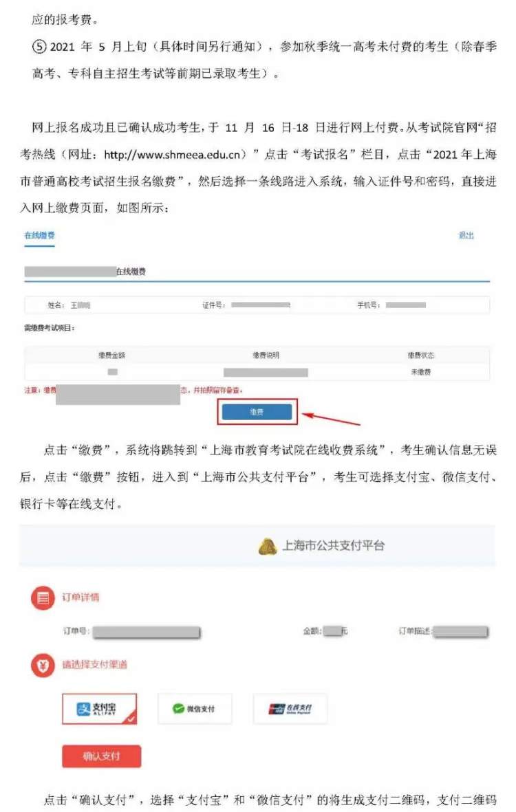
Task: Click the 退出 logout link
Action: point(466,236)
